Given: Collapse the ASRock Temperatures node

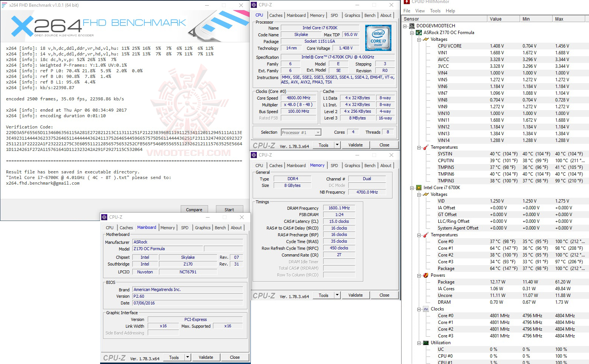Looking at the screenshot, I should [x=419, y=148].
